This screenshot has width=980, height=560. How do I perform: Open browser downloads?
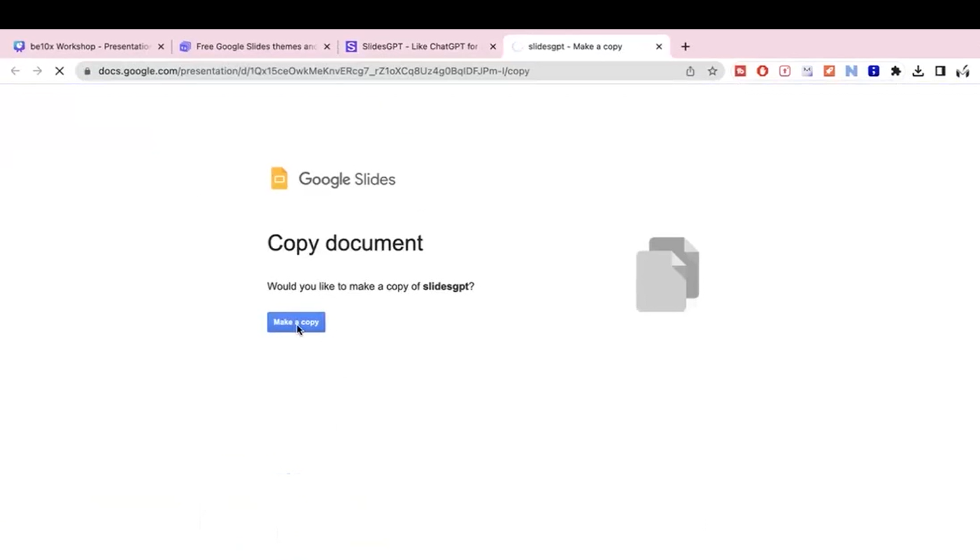click(918, 71)
